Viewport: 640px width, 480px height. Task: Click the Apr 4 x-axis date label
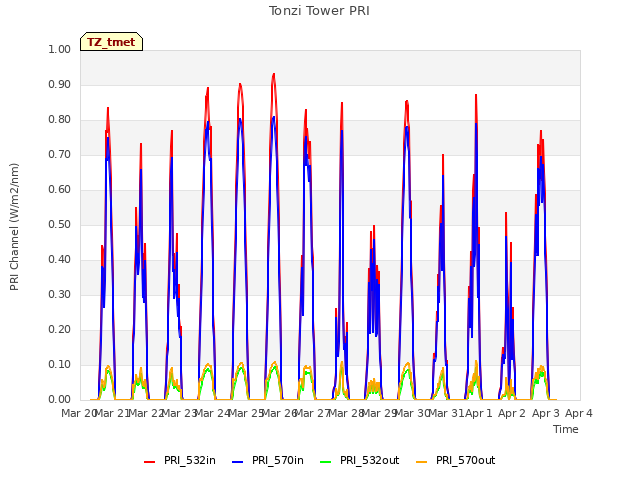pyautogui.click(x=578, y=413)
